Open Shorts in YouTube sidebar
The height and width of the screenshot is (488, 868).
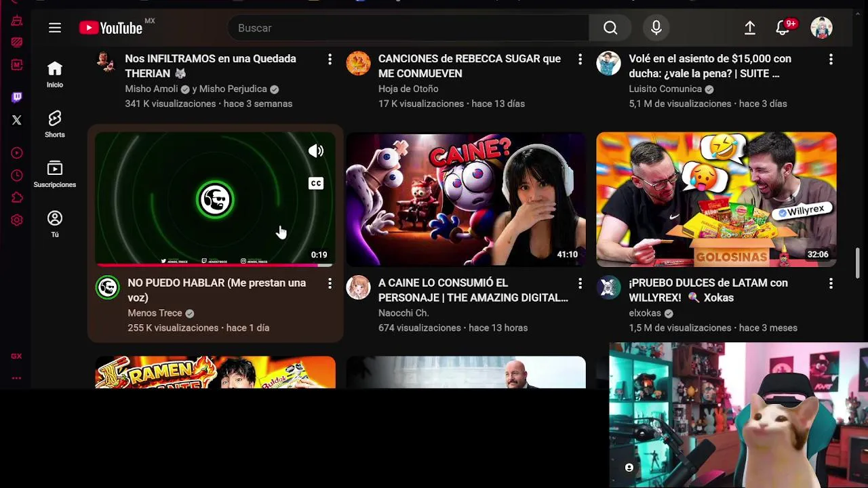coord(55,125)
